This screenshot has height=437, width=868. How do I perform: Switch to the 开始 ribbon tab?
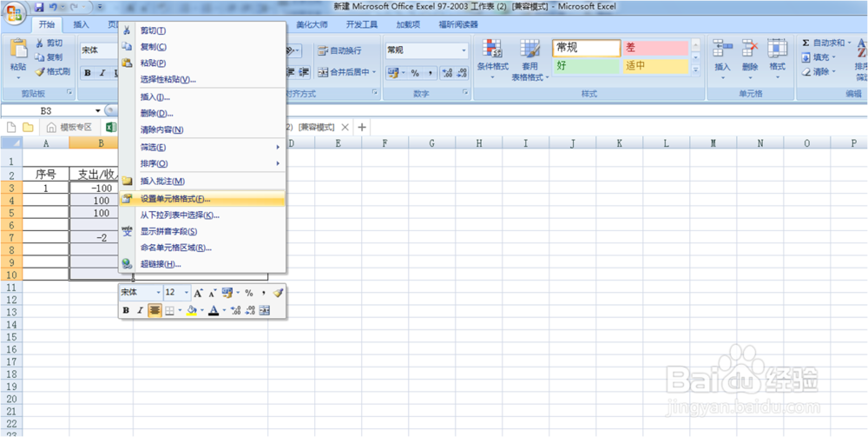point(47,24)
